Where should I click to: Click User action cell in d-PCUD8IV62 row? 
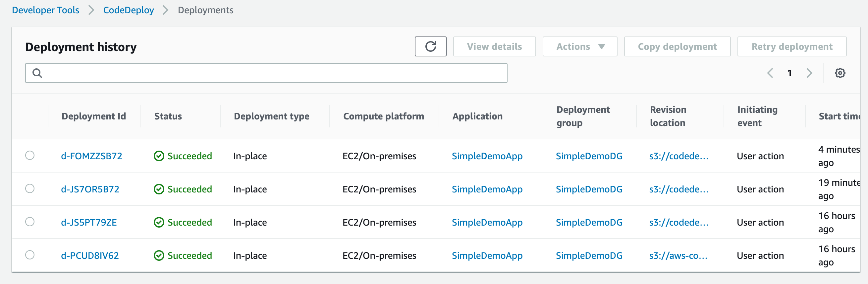(x=760, y=256)
